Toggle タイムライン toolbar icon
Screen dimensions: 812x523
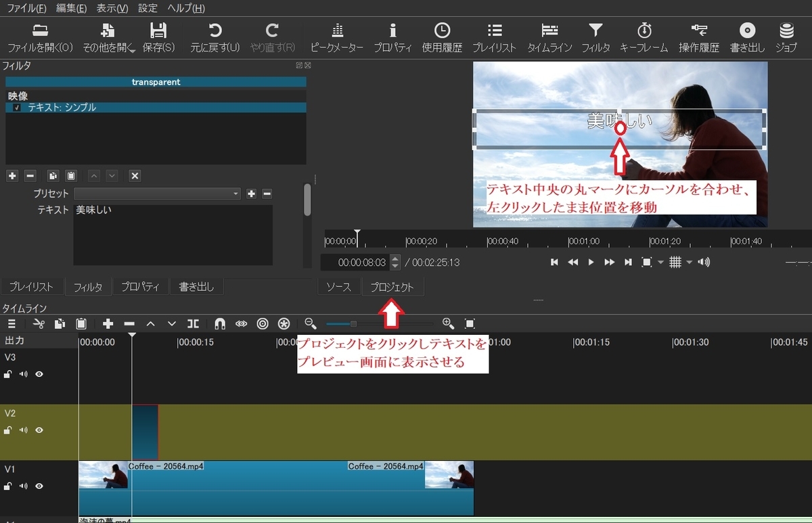(x=549, y=38)
